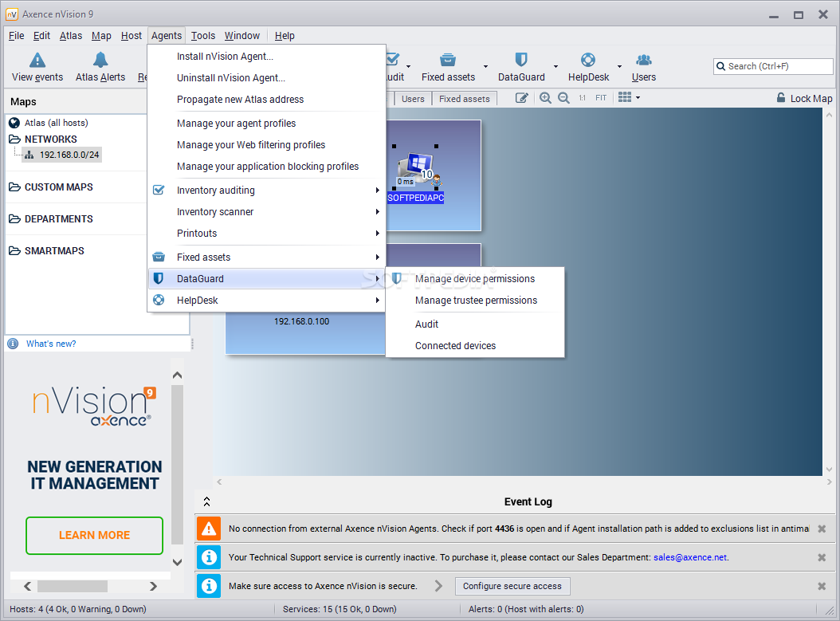Open Atlas Alerts bell icon
This screenshot has height=621, width=840.
pos(100,60)
